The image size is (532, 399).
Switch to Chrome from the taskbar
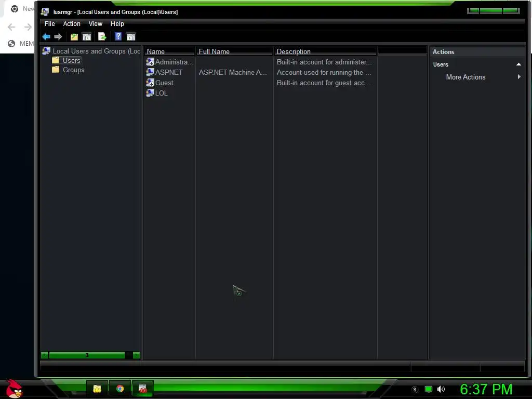pyautogui.click(x=120, y=389)
